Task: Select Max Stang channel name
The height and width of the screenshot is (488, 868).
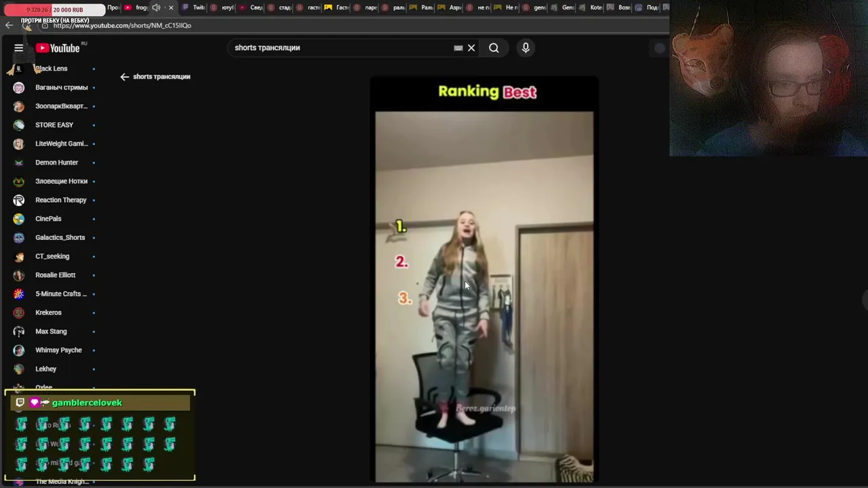Action: coord(51,331)
